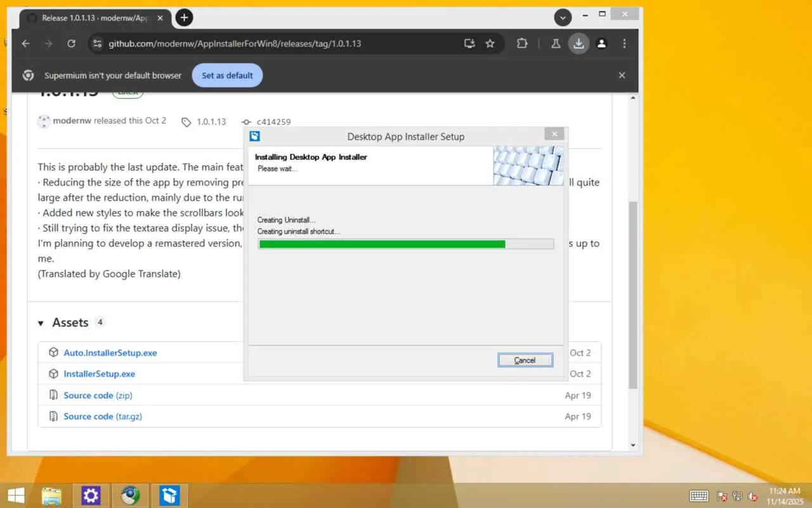Open the flask experiments icon
This screenshot has height=508, width=812.
tap(556, 44)
